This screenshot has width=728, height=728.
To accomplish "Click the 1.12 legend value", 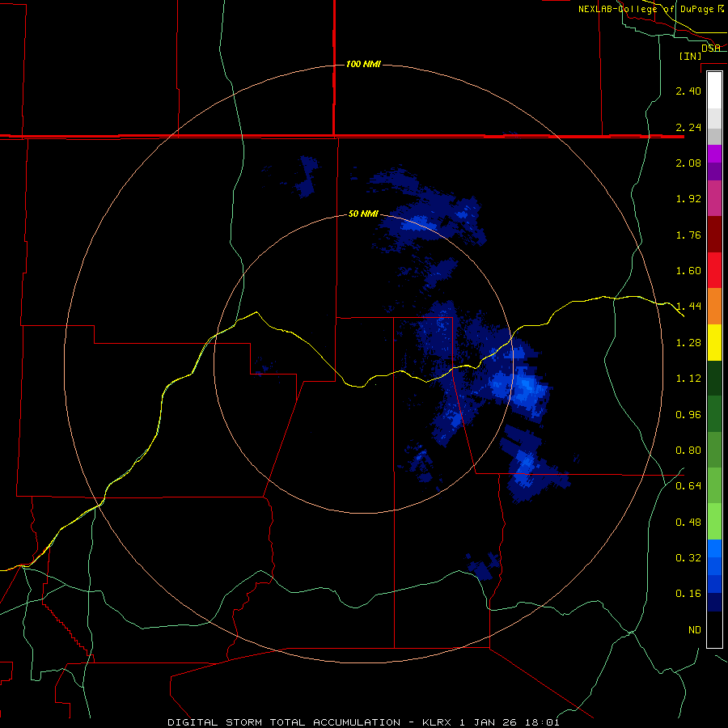I will point(688,379).
